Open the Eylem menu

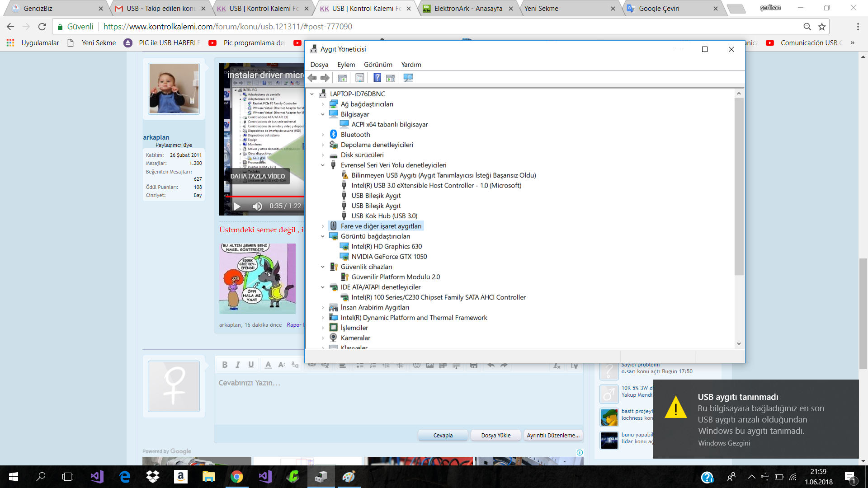346,65
